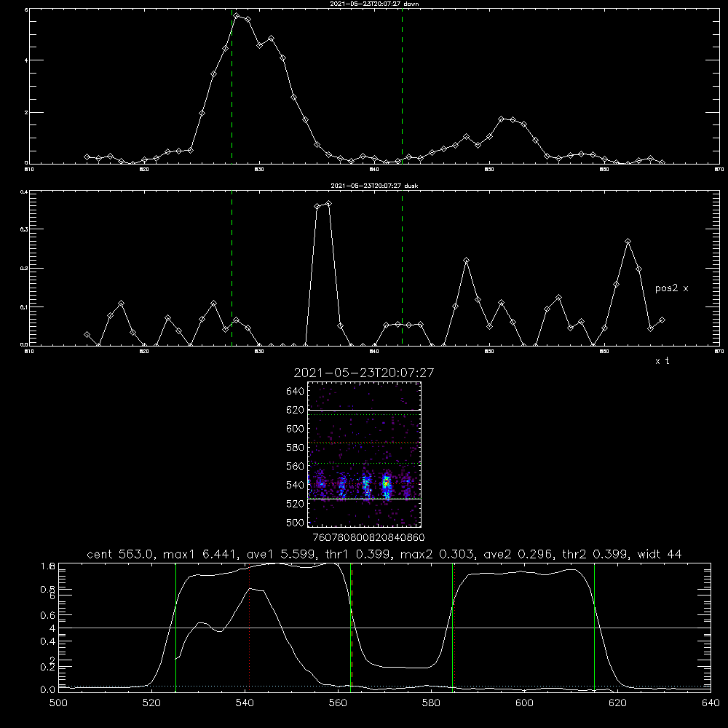Click the dawn plot title text

coord(374,4)
